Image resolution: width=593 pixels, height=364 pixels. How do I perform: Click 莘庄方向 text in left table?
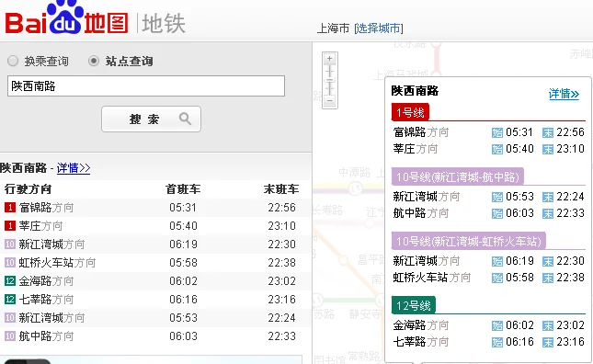point(40,226)
